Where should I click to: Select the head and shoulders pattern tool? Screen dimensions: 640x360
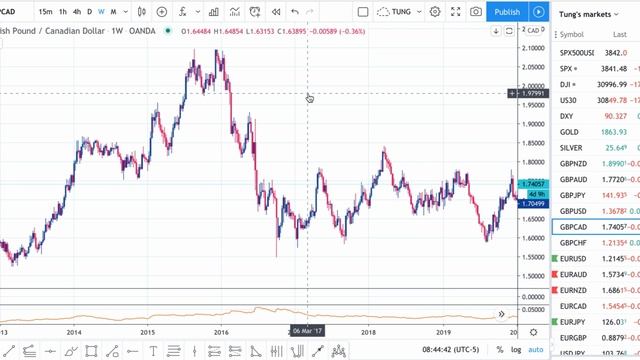pos(338,351)
